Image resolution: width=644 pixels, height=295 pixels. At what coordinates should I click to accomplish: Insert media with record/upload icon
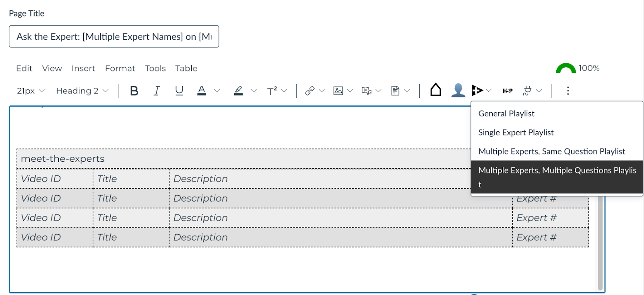point(366,91)
